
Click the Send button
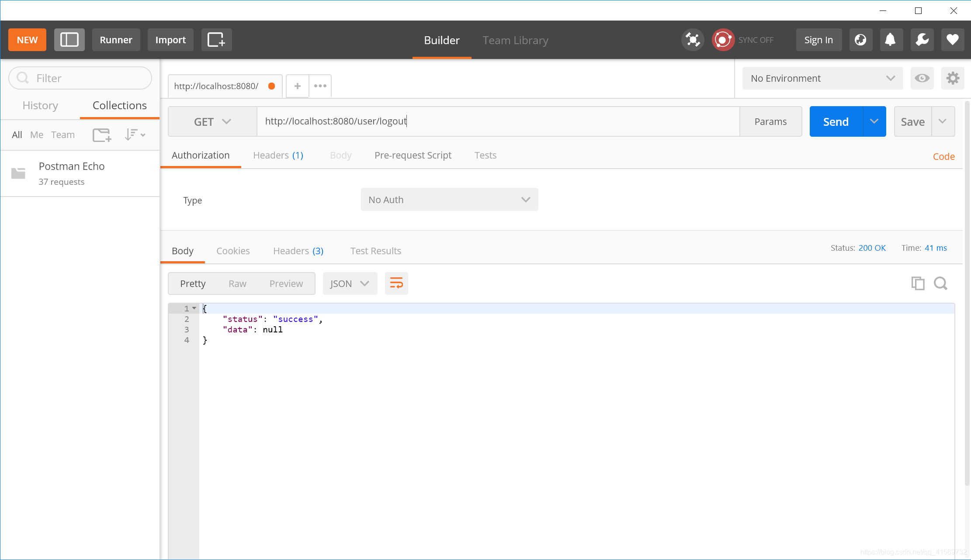(x=836, y=121)
